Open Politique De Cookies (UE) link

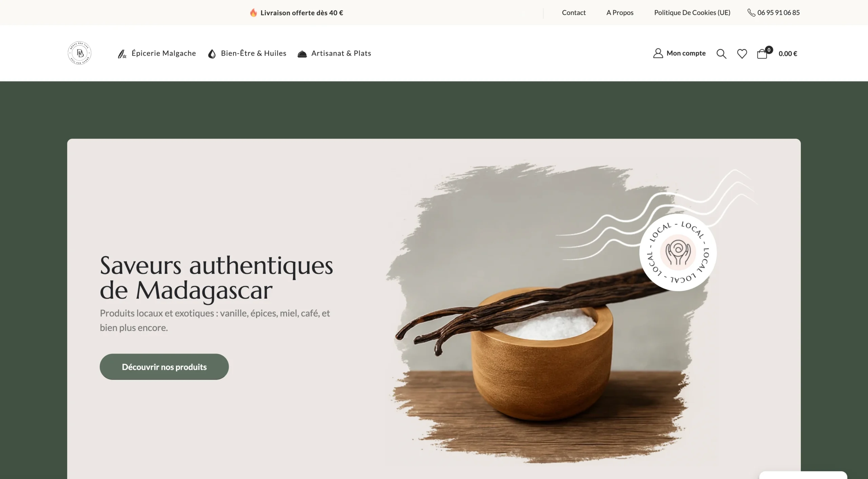[692, 13]
